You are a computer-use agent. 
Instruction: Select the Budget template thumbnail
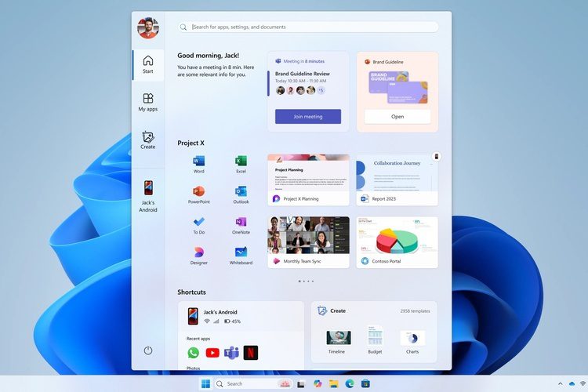tap(376, 338)
